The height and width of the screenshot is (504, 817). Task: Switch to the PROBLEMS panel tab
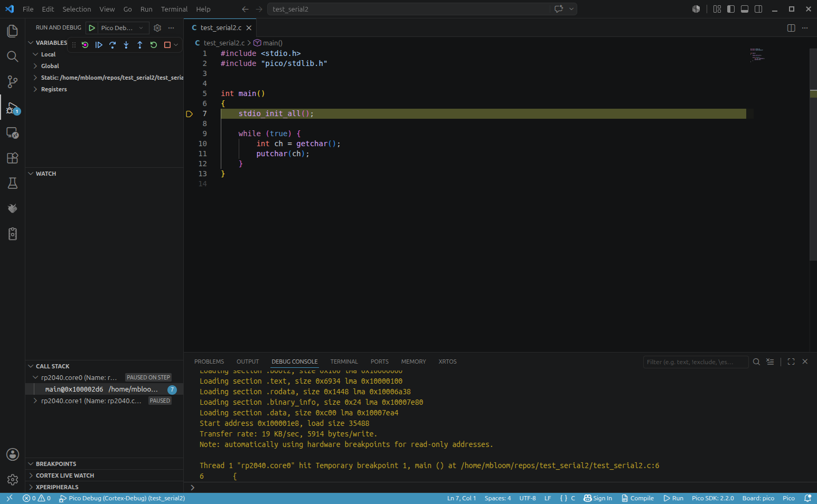209,362
